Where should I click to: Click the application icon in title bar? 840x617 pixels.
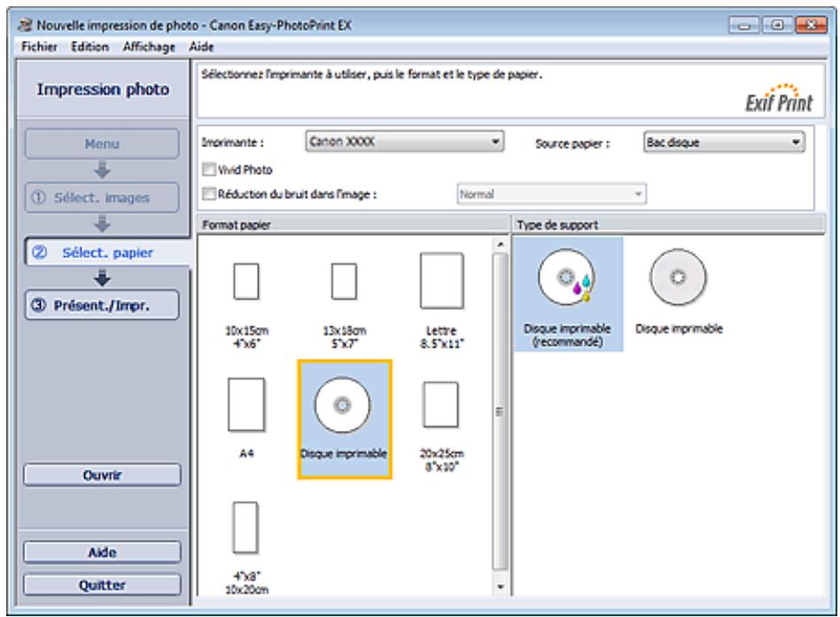25,25
